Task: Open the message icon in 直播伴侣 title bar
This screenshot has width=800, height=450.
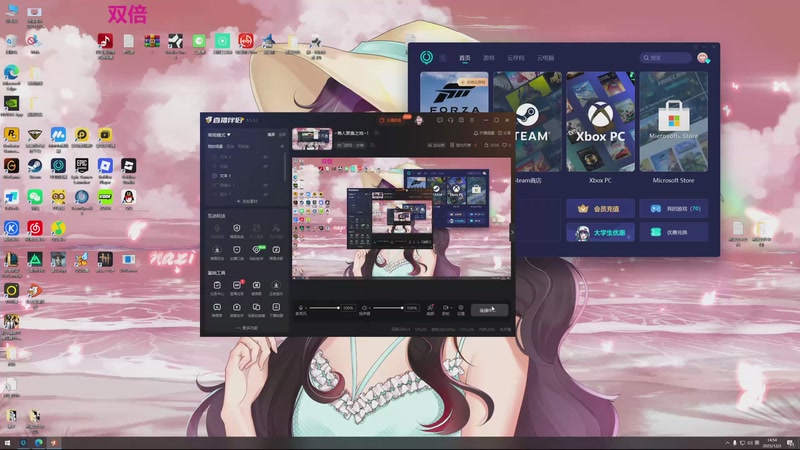Action: click(x=439, y=120)
